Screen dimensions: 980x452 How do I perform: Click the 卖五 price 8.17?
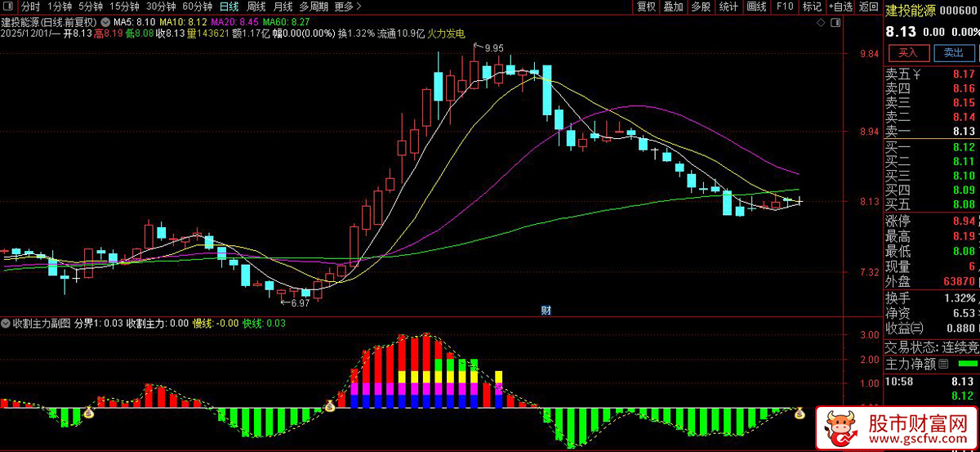point(964,74)
